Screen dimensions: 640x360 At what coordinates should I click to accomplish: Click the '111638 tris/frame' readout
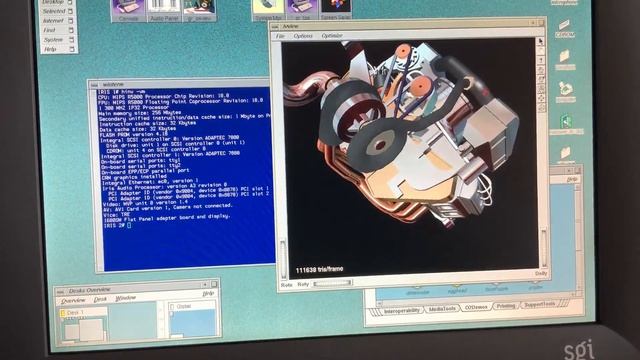pos(319,270)
